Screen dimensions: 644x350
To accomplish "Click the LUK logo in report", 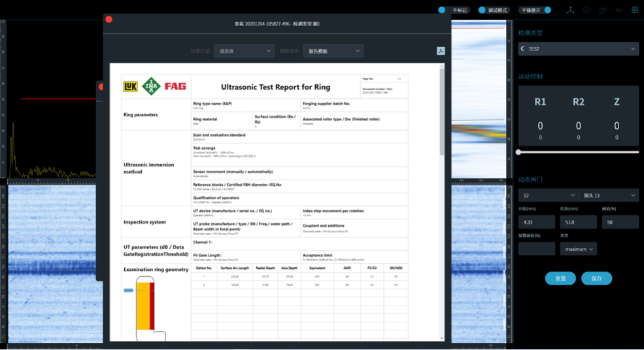I will point(131,86).
